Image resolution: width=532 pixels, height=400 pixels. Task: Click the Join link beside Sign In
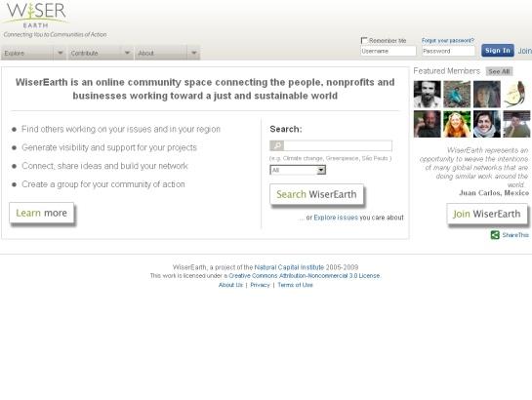[524, 51]
